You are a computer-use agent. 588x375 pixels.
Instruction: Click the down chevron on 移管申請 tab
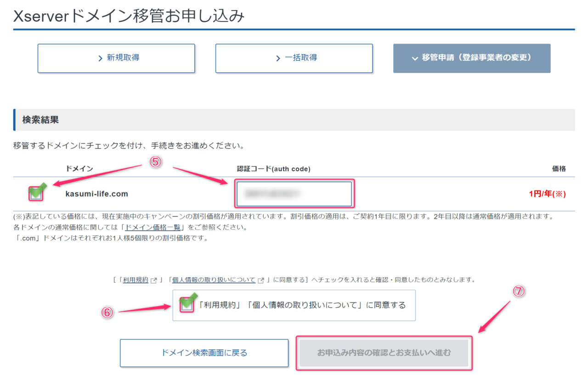coord(414,58)
